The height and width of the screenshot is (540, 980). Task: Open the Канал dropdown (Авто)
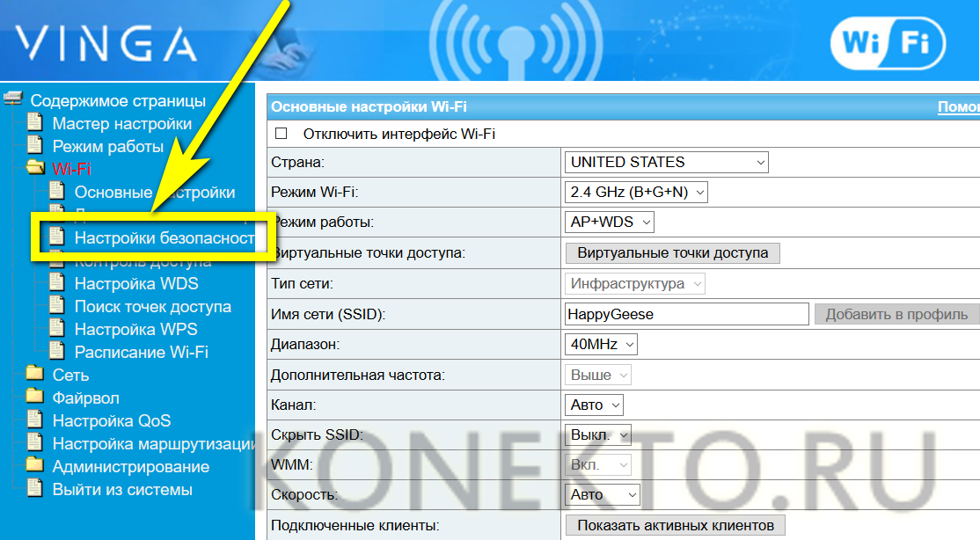(x=594, y=405)
